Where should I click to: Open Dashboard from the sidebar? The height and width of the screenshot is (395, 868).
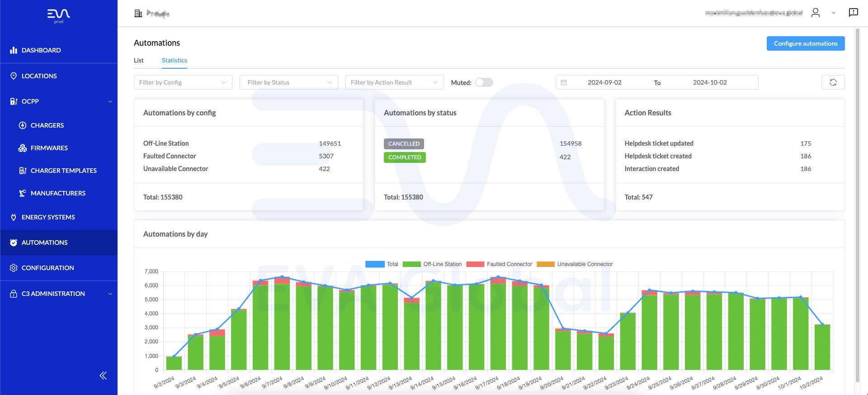click(x=41, y=50)
